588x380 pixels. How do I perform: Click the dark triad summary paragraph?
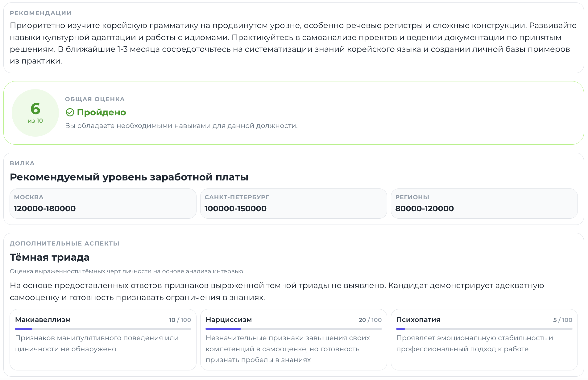pos(277,291)
